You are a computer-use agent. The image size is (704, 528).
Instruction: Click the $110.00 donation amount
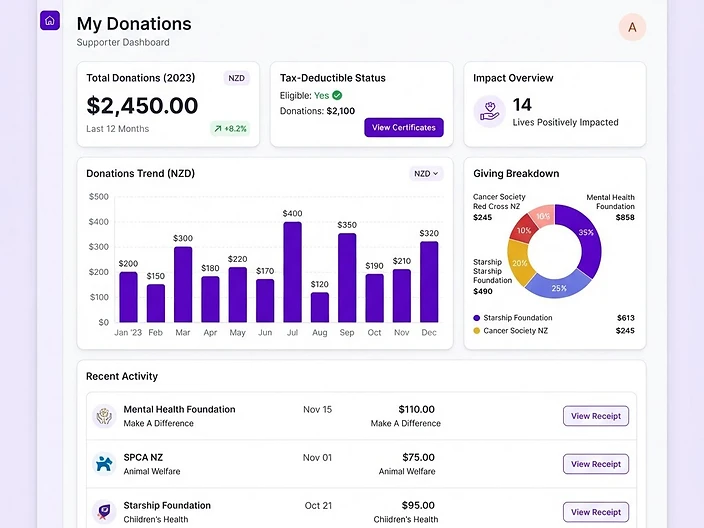416,409
